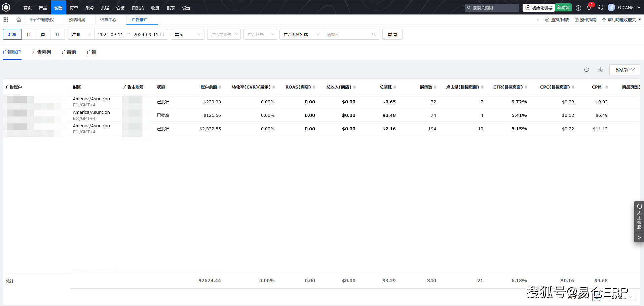Switch to 周 weekly view
This screenshot has height=306, width=644.
point(43,34)
